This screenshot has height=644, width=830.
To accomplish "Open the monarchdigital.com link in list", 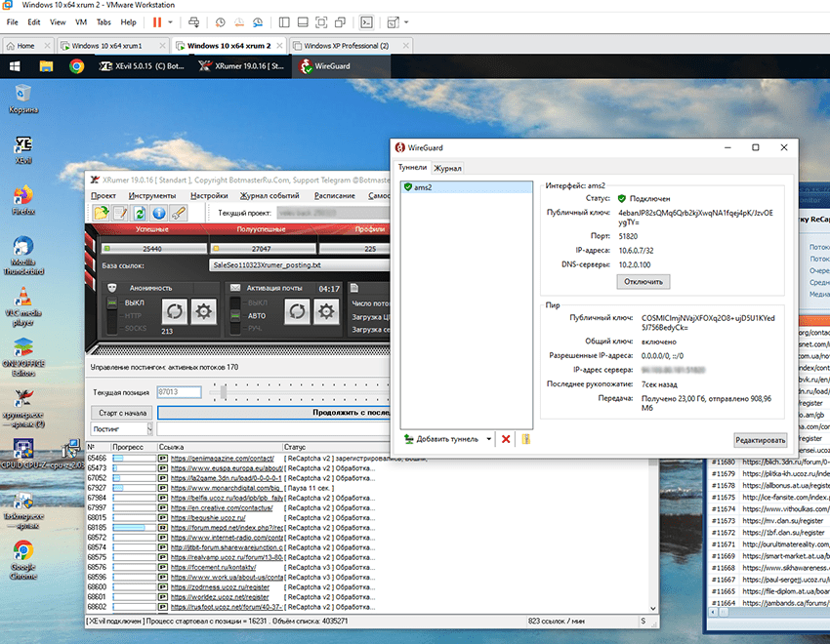I will pyautogui.click(x=226, y=488).
